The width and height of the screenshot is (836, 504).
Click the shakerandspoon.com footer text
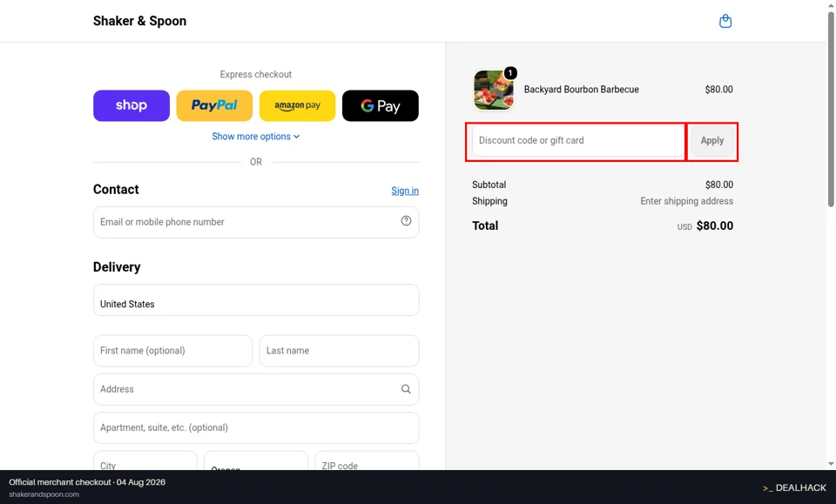pyautogui.click(x=44, y=494)
